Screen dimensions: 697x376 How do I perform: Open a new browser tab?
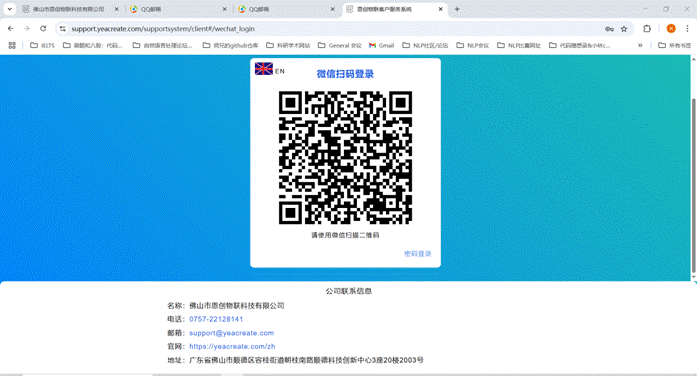pos(457,9)
